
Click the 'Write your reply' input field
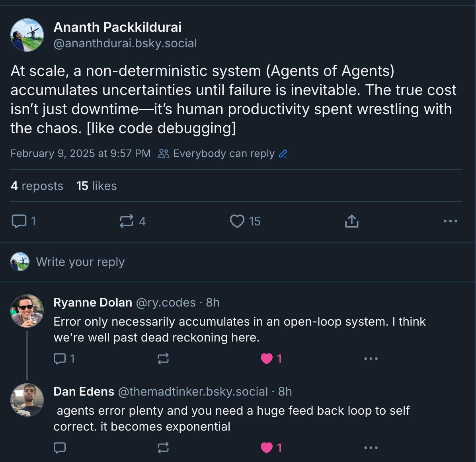pyautogui.click(x=80, y=262)
